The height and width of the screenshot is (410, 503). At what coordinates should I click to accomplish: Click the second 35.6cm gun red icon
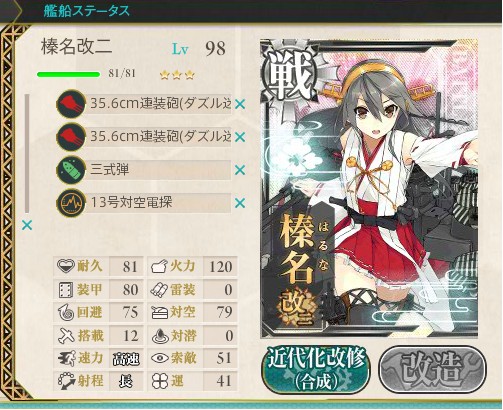[x=70, y=137]
